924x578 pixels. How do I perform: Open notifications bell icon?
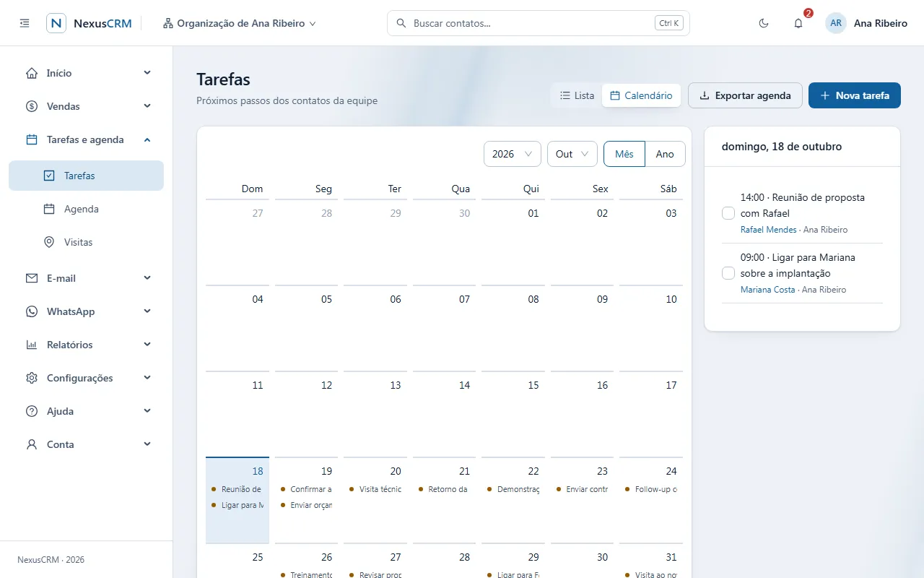point(798,23)
